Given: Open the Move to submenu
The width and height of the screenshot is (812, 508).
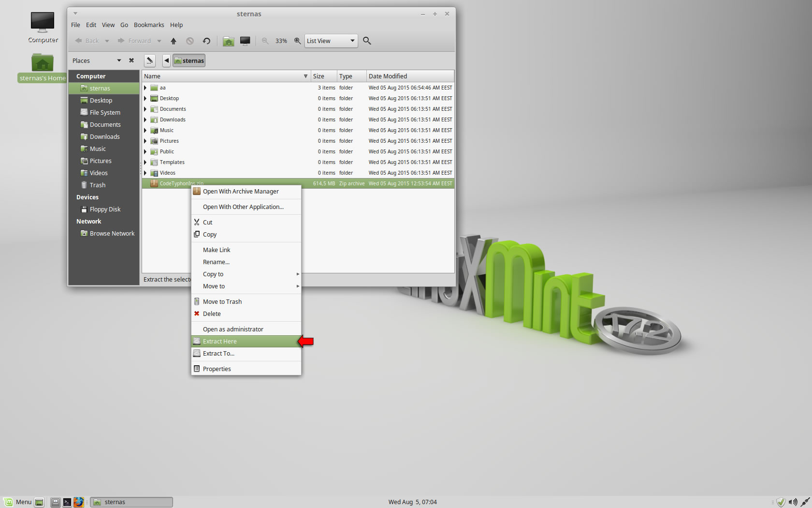Looking at the screenshot, I should tap(246, 286).
